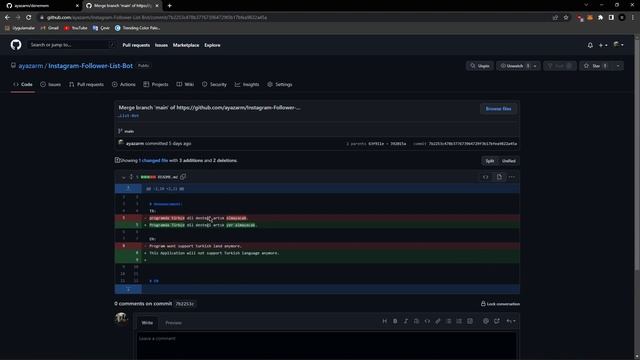Insert code via the comment toolbar

tap(427, 321)
